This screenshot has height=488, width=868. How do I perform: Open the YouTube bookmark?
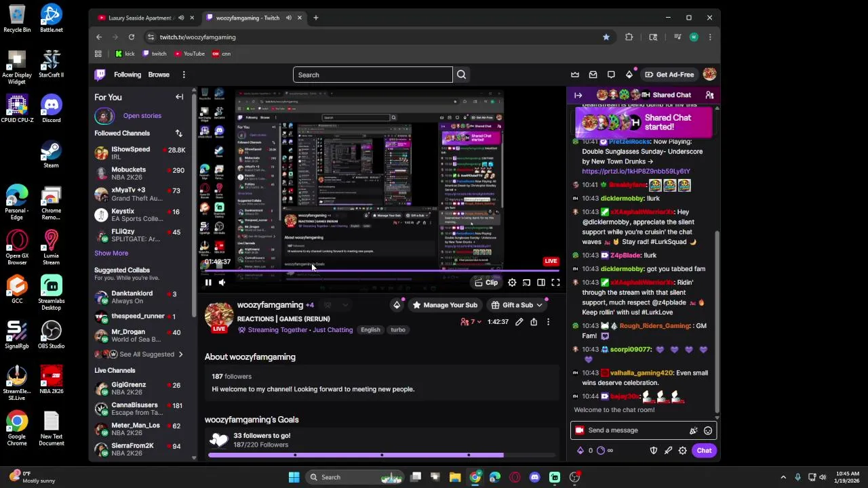point(189,54)
